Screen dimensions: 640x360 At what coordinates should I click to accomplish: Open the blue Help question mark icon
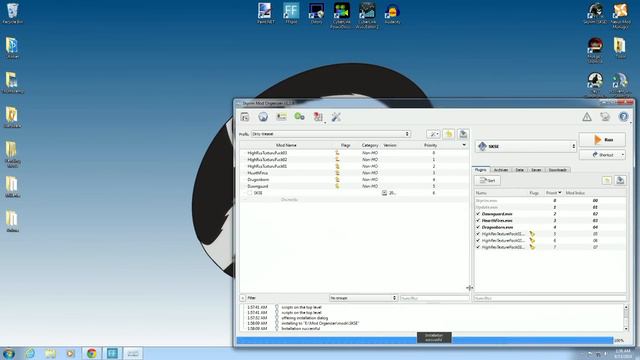(623, 117)
